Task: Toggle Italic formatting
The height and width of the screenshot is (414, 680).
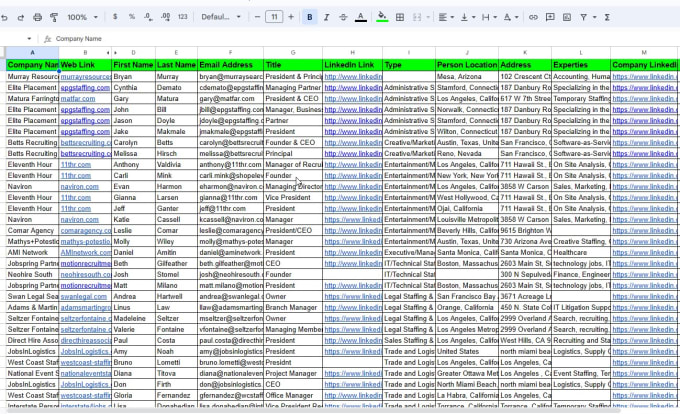Action: (x=327, y=17)
